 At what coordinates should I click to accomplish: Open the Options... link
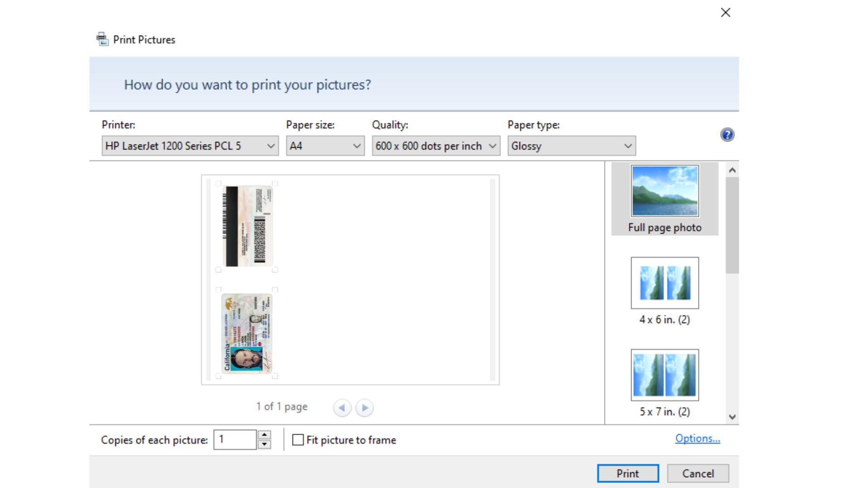pos(697,438)
